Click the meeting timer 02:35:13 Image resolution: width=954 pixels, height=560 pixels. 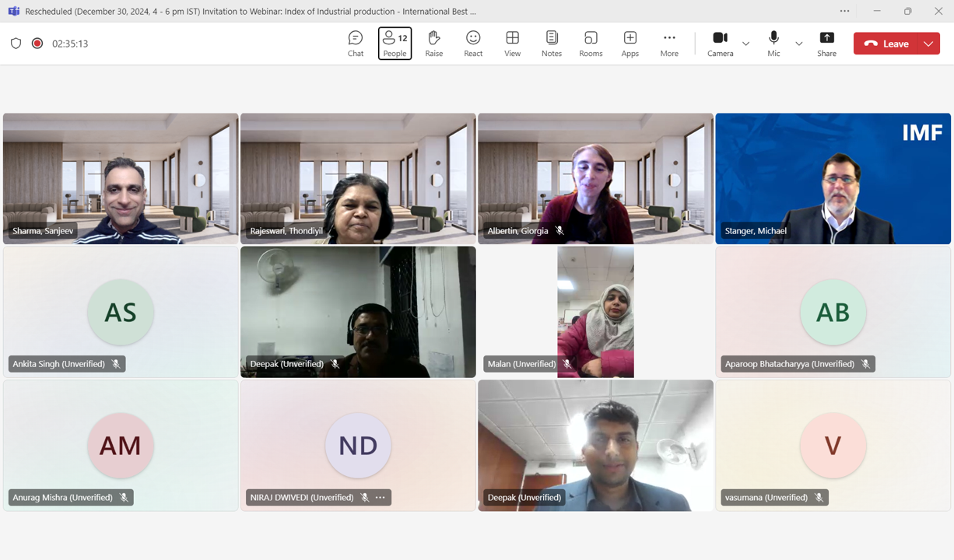click(x=70, y=44)
